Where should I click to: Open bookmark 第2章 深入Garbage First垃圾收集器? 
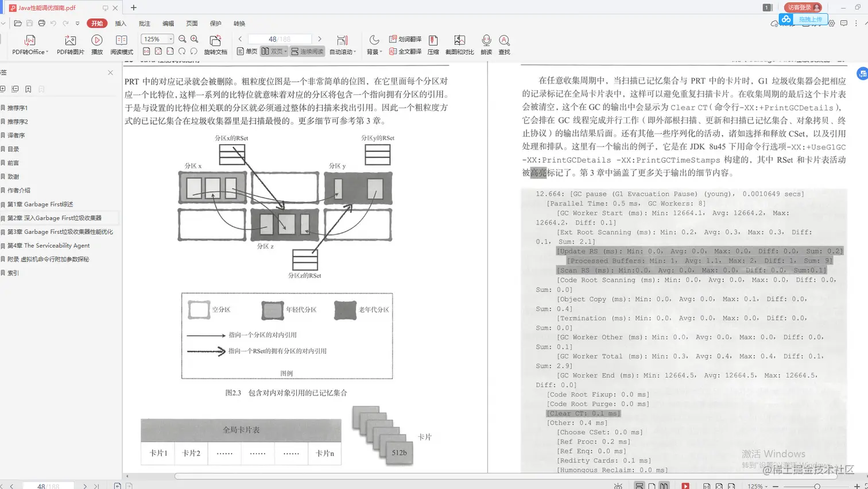click(x=55, y=218)
